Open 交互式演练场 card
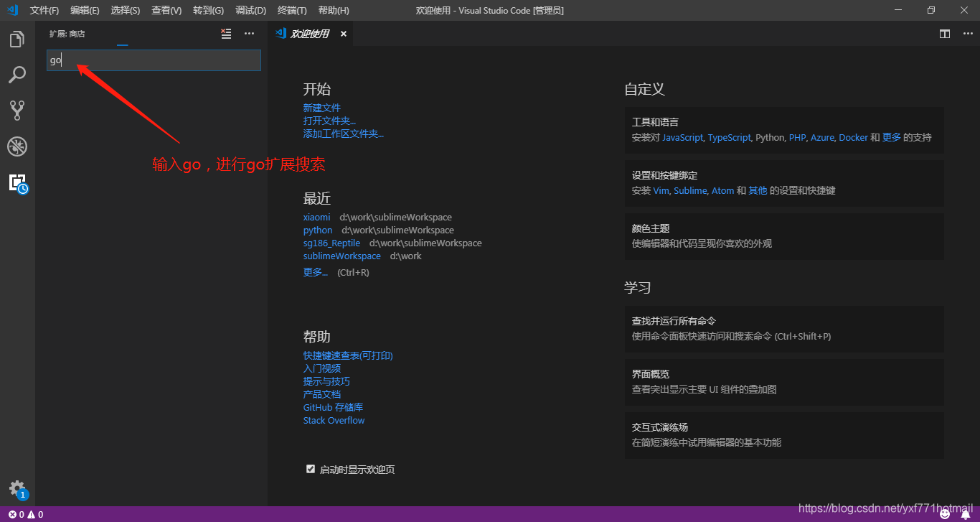980x522 pixels. (784, 434)
